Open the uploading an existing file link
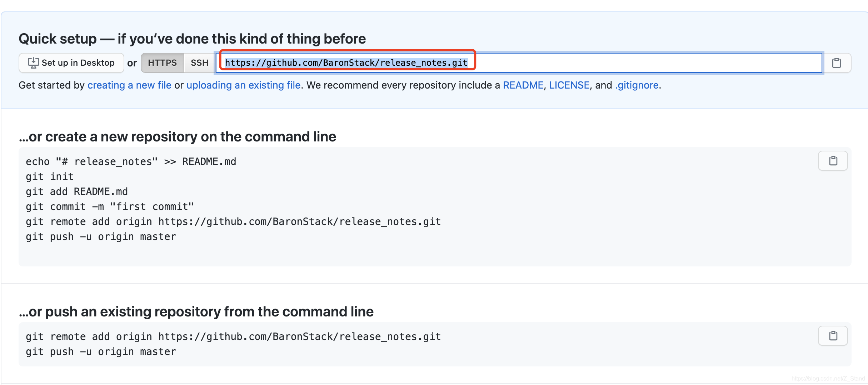The width and height of the screenshot is (868, 385). 244,85
